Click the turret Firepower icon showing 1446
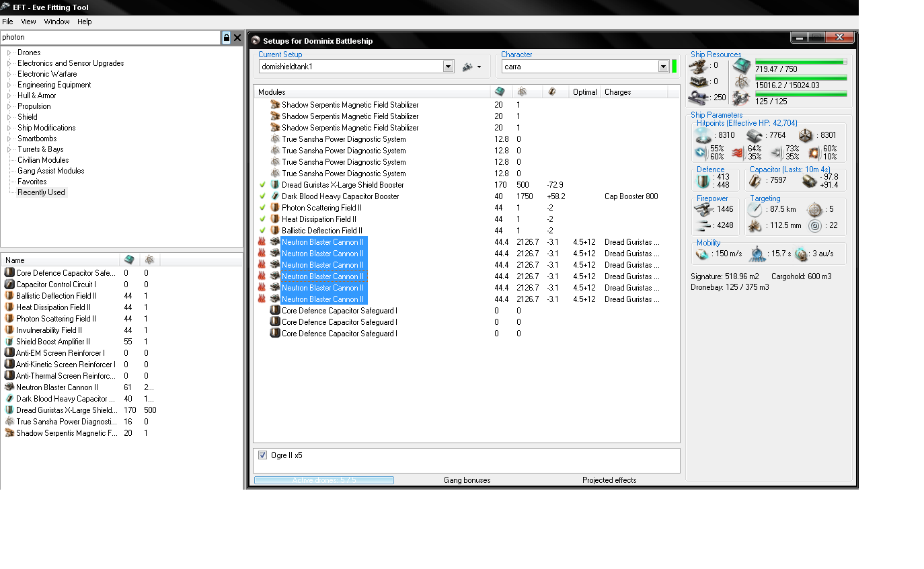This screenshot has height=569, width=924. coord(703,210)
